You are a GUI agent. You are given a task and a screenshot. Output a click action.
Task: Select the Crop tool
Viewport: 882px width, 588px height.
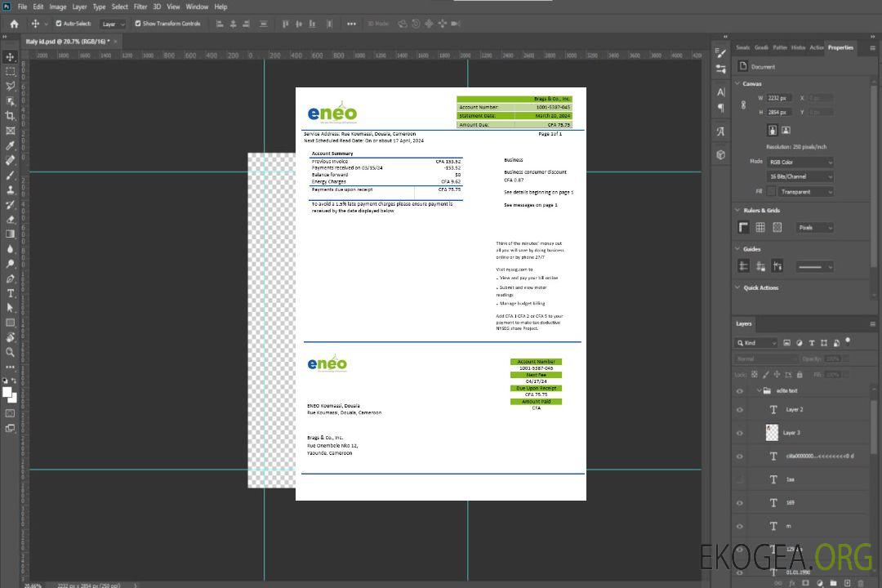(x=11, y=116)
